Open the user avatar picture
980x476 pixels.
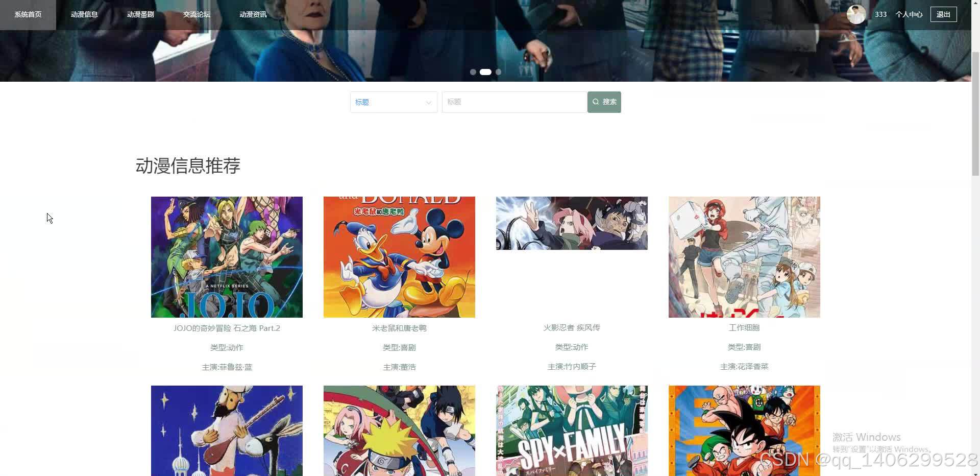(856, 14)
